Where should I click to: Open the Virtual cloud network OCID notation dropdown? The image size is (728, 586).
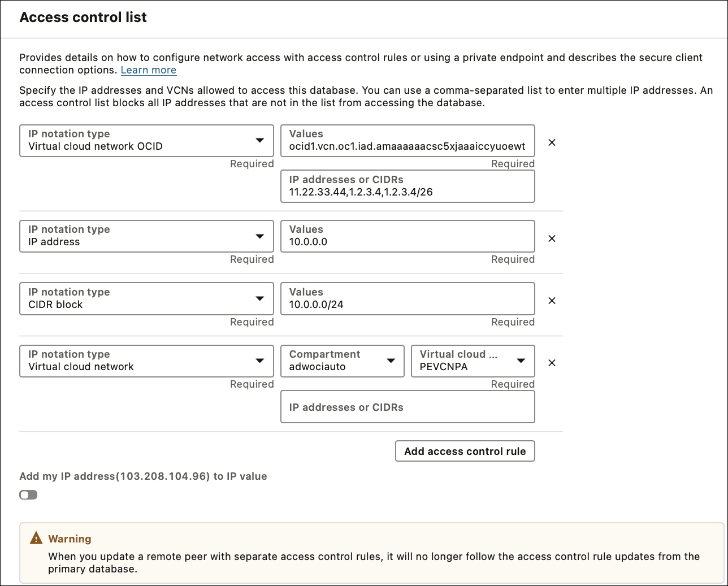click(146, 141)
